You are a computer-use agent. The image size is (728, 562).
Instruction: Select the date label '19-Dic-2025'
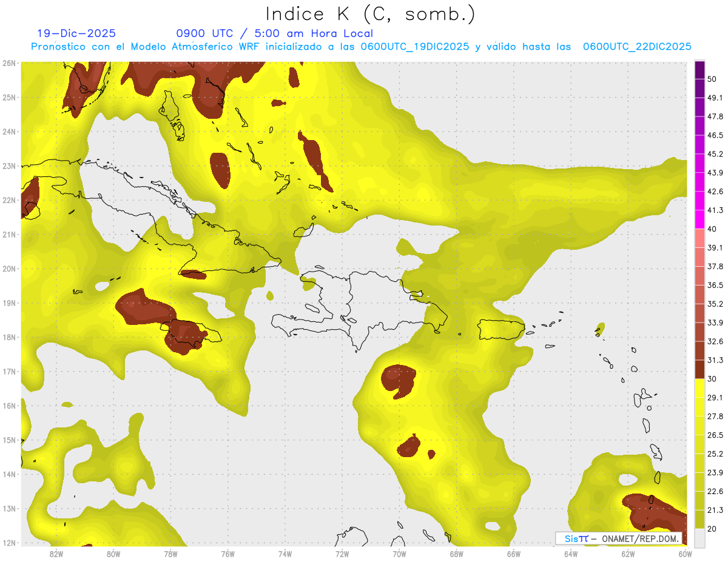pyautogui.click(x=76, y=33)
